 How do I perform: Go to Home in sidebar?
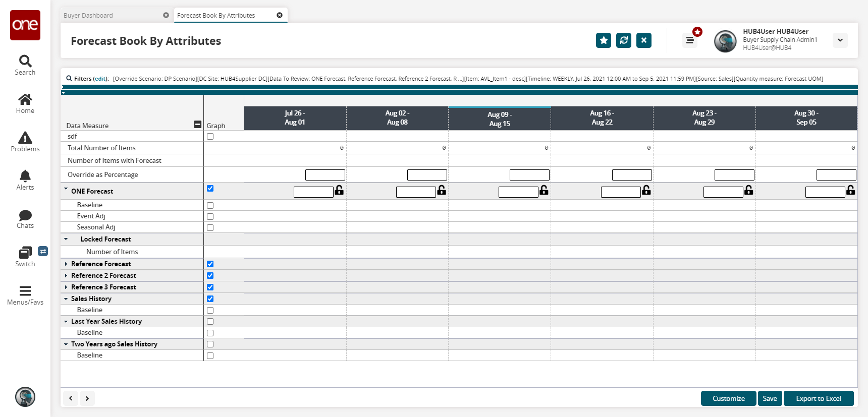(x=25, y=99)
